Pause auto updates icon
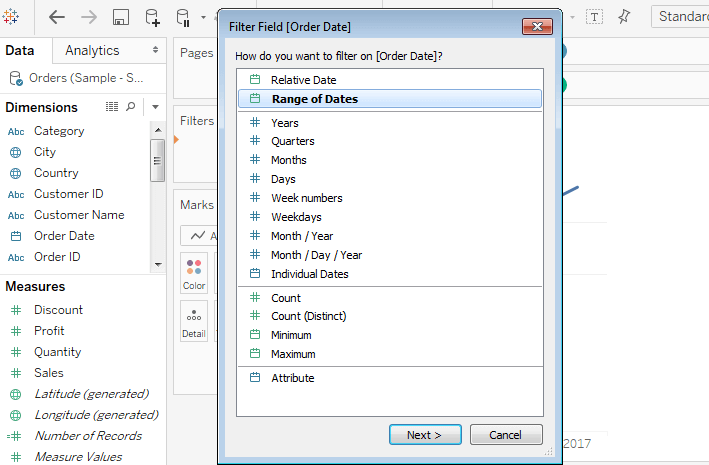 [x=184, y=18]
